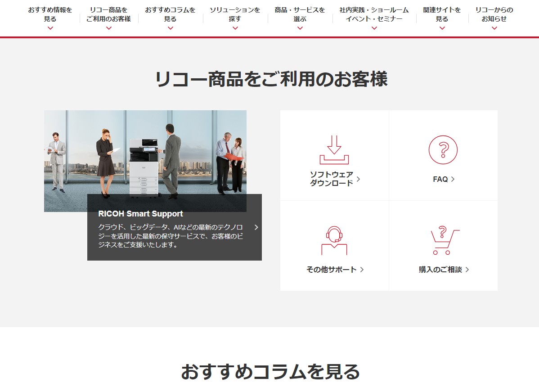Open the リコー商品をご利用のお客様 nav menu item
The width and height of the screenshot is (539, 392).
pos(108,14)
